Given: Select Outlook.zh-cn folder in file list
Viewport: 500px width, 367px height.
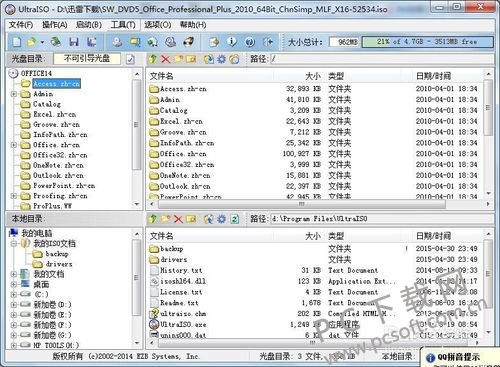Looking at the screenshot, I should (x=185, y=186).
